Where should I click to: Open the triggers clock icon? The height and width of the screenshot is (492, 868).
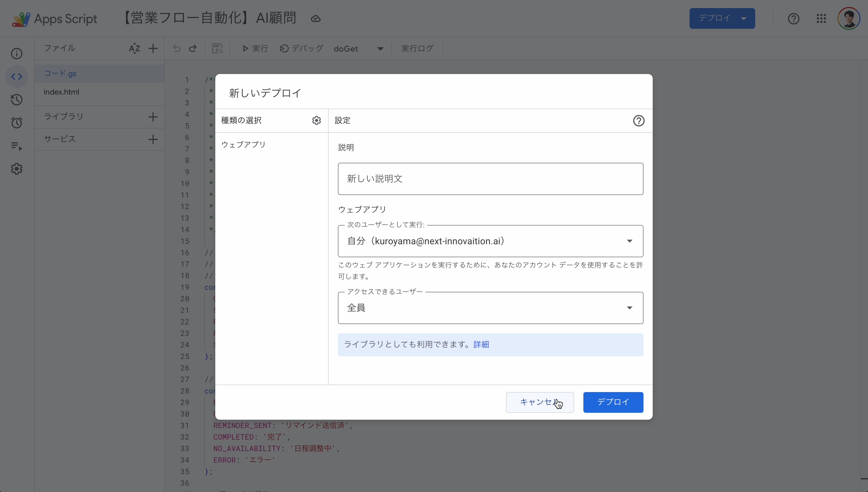pos(16,122)
